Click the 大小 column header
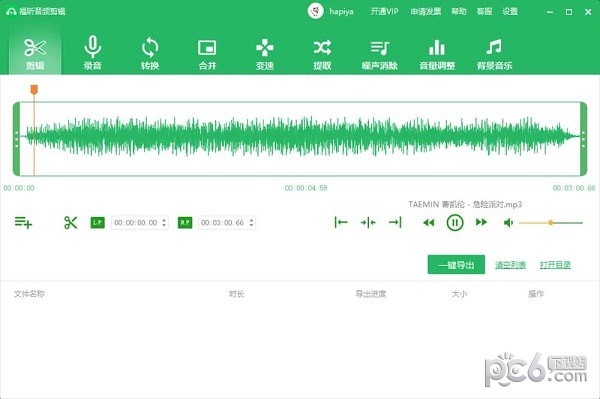The height and width of the screenshot is (399, 600). [459, 294]
